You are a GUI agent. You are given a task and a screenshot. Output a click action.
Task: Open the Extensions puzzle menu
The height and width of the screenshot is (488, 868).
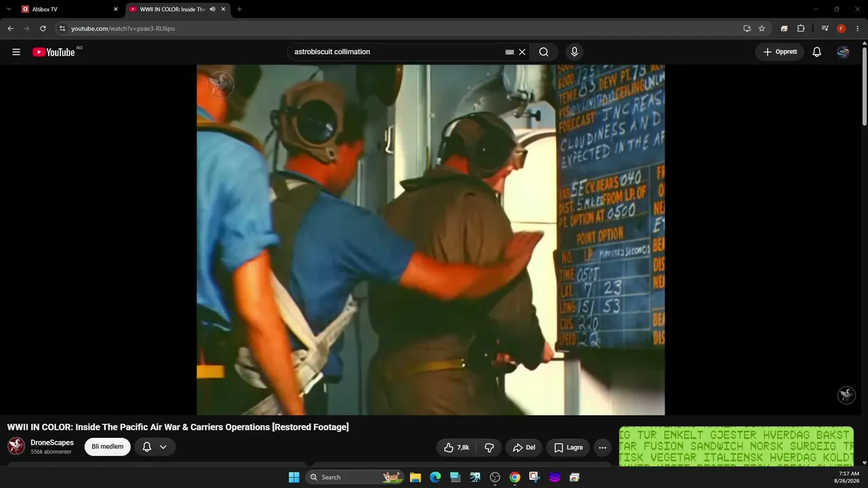801,28
